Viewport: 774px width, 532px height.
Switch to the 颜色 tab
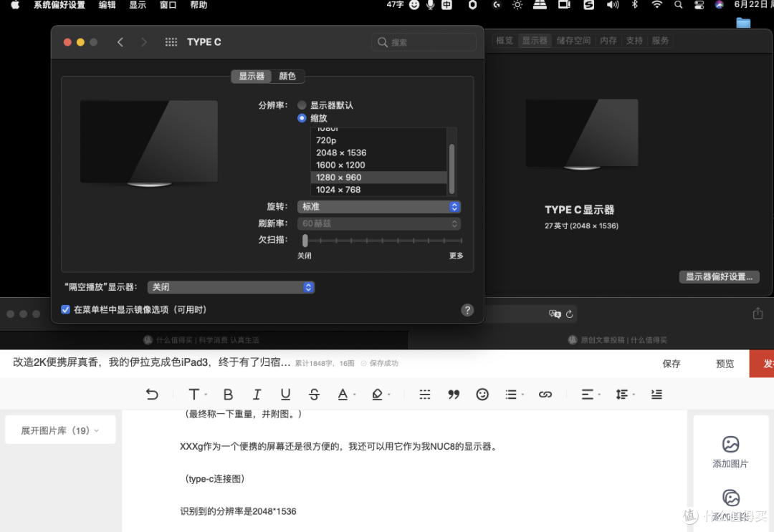click(x=287, y=76)
